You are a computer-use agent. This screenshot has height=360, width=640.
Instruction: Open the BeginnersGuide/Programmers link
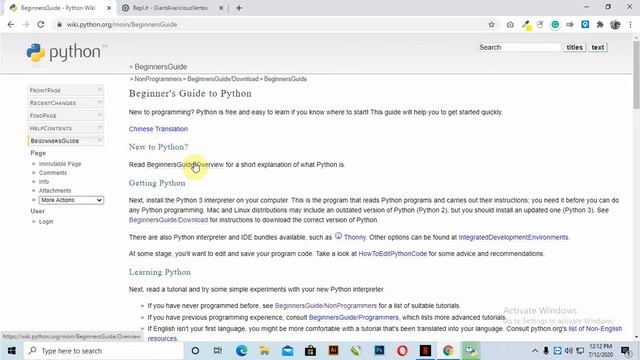click(354, 317)
